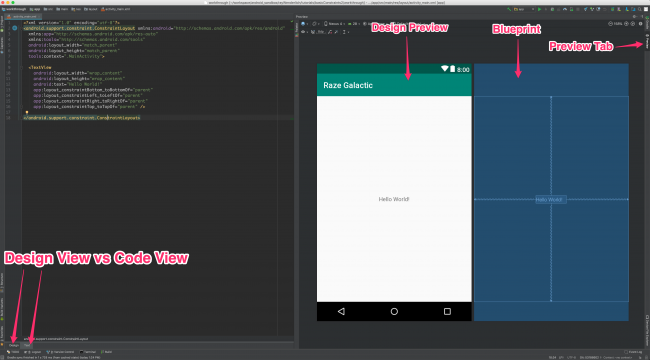The width and height of the screenshot is (650, 360).
Task: Open the Terminal tool window
Action: pyautogui.click(x=88, y=352)
